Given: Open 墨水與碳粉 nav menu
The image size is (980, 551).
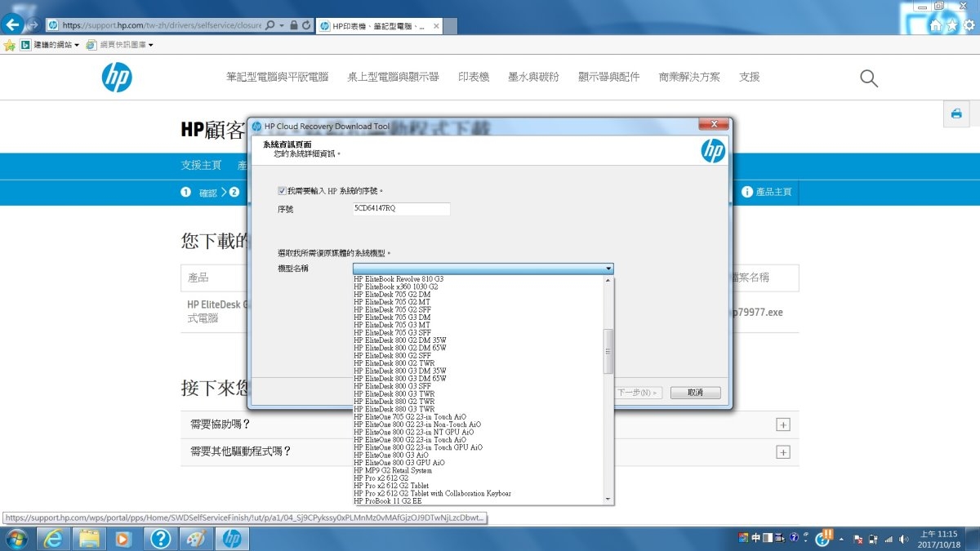Looking at the screenshot, I should click(533, 77).
